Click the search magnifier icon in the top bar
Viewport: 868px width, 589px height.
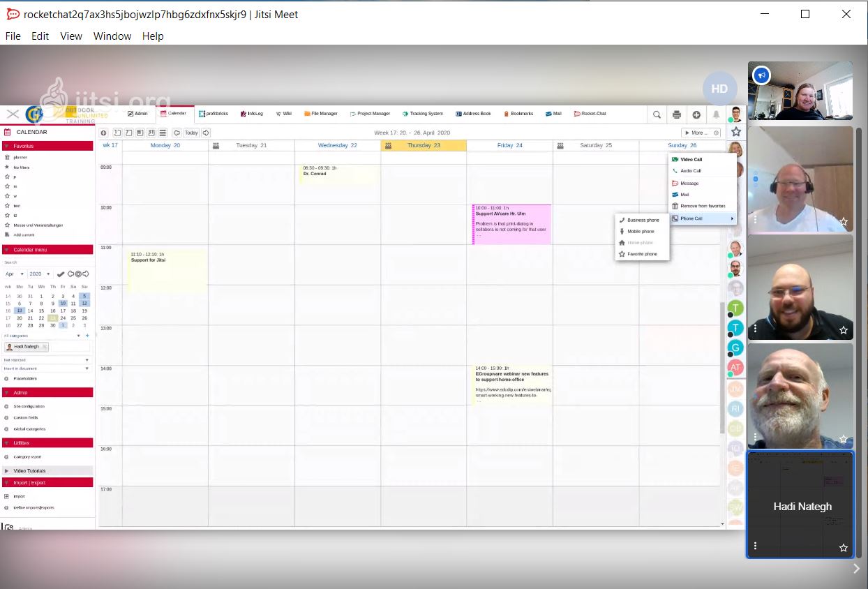point(657,114)
